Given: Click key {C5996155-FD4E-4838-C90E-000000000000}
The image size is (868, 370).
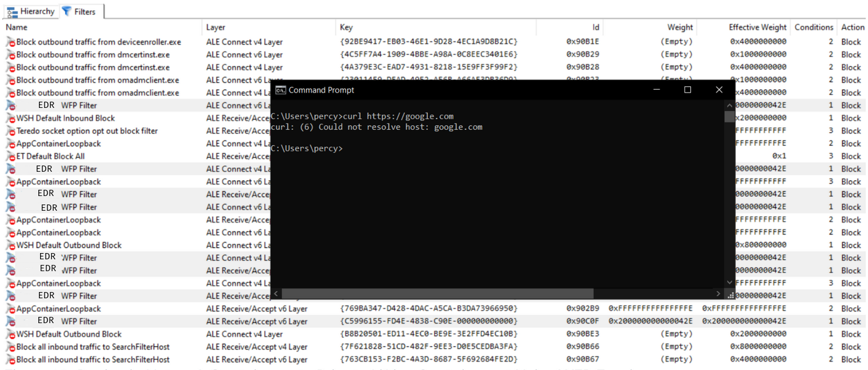Looking at the screenshot, I should click(429, 321).
